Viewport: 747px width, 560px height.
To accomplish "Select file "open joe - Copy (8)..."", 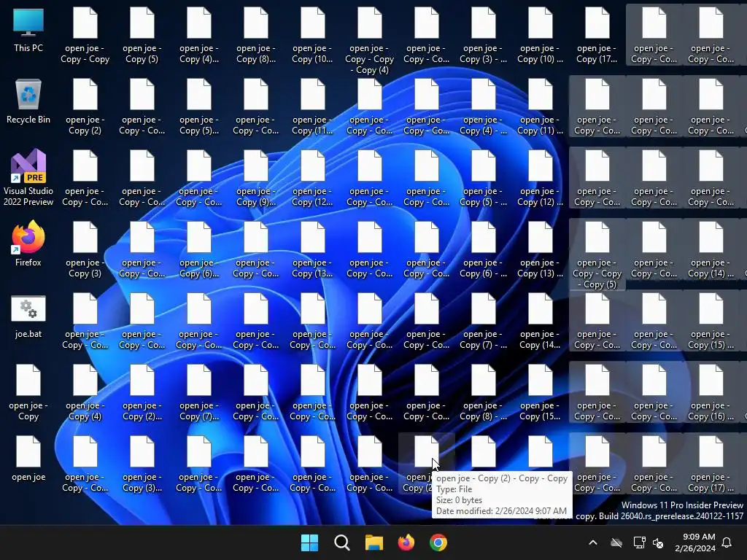I will (256, 35).
